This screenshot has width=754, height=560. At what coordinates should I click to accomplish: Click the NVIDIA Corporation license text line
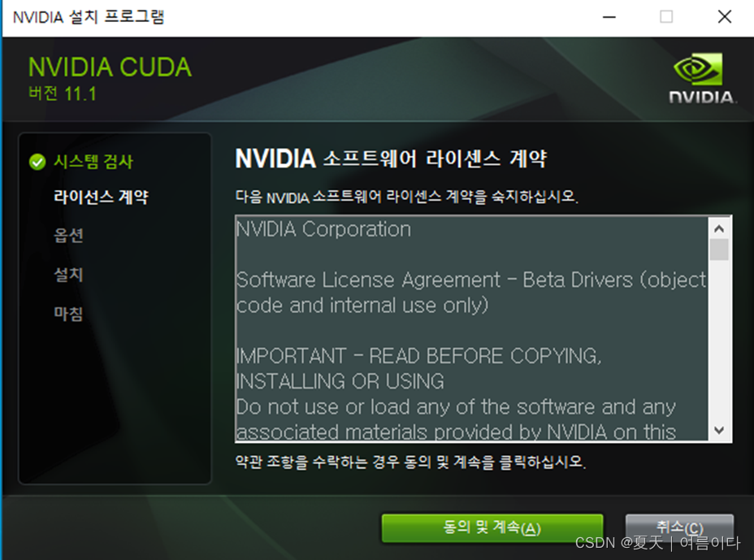(x=323, y=229)
